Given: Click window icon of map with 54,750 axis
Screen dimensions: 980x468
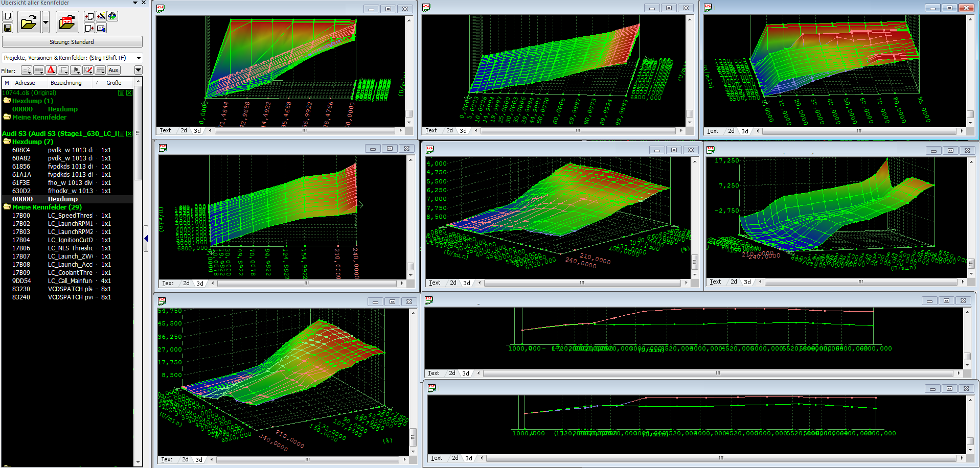Looking at the screenshot, I should [162, 301].
